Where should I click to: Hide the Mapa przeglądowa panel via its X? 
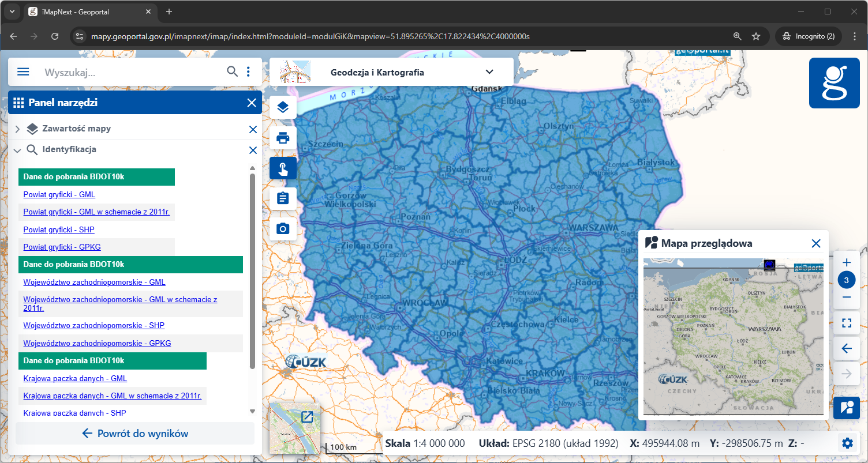(815, 243)
